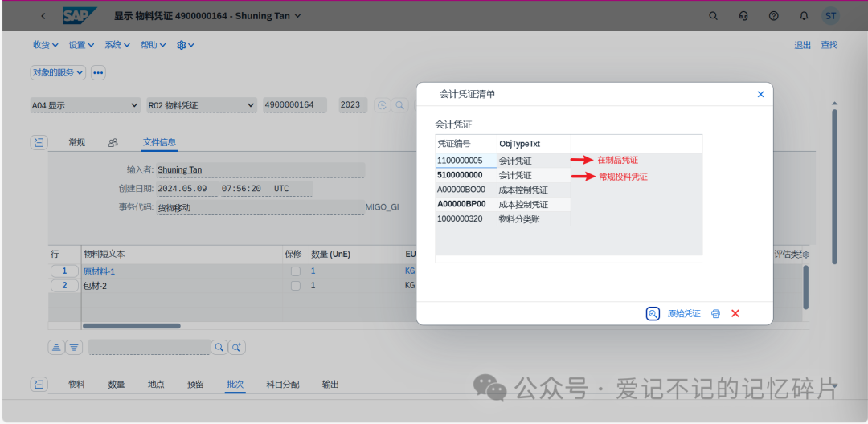This screenshot has width=868, height=424.
Task: Click the 查找 button
Action: pyautogui.click(x=829, y=45)
